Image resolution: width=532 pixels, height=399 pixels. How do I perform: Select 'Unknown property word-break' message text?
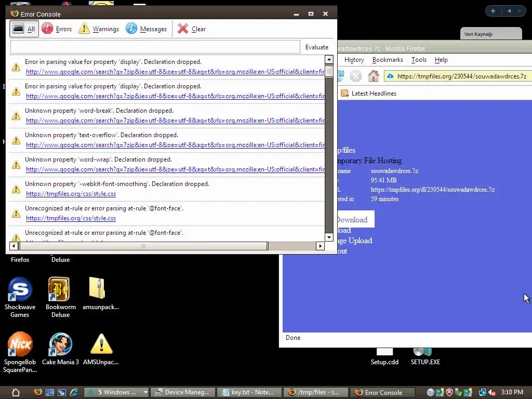tap(99, 111)
